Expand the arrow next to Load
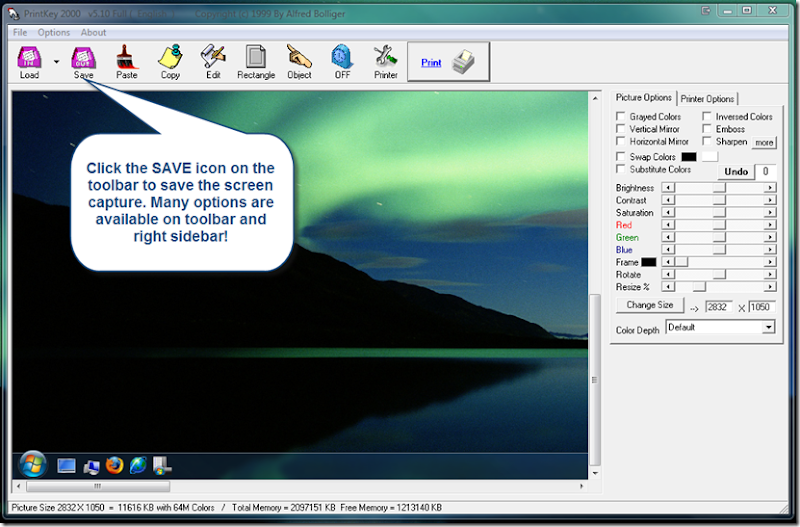 56,62
